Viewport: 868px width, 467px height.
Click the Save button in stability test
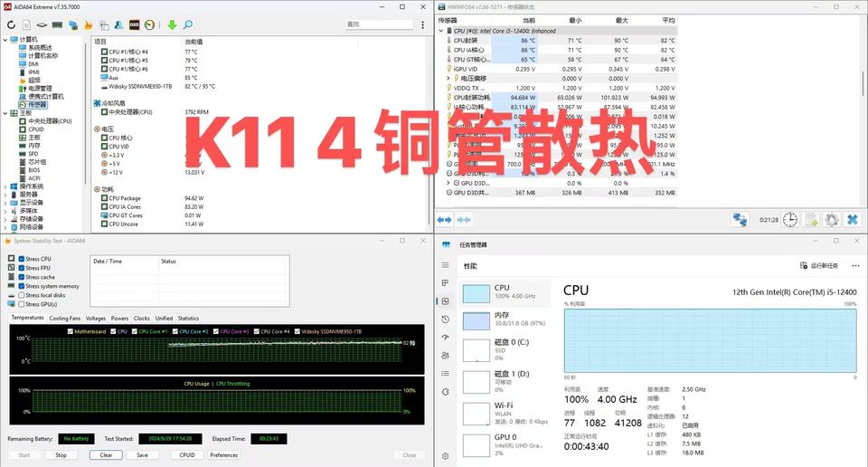point(142,455)
